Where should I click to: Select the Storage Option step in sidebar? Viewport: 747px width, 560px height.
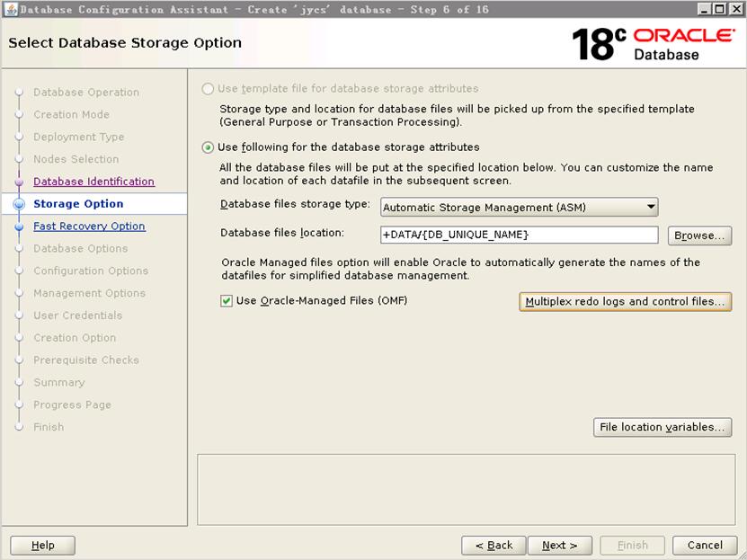click(78, 204)
